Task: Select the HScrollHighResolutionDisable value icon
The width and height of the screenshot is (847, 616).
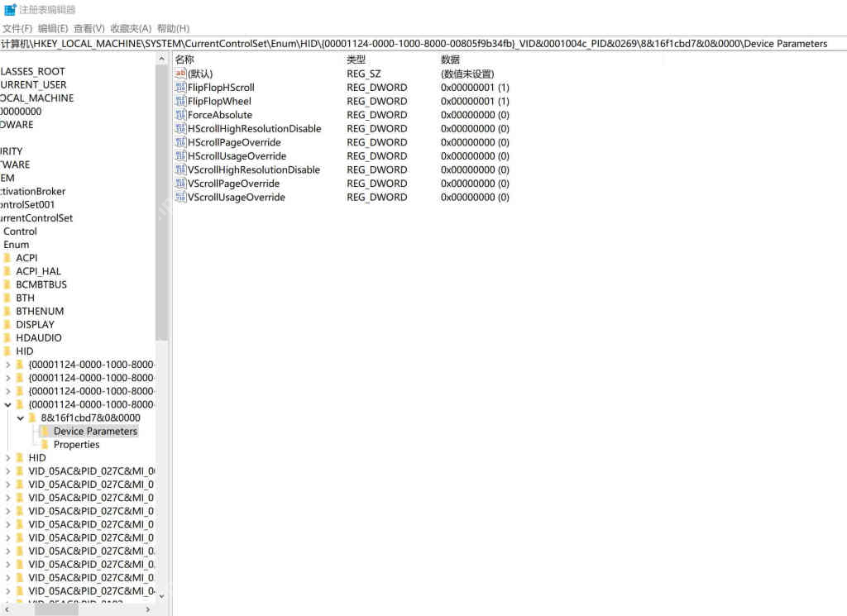Action: (180, 128)
